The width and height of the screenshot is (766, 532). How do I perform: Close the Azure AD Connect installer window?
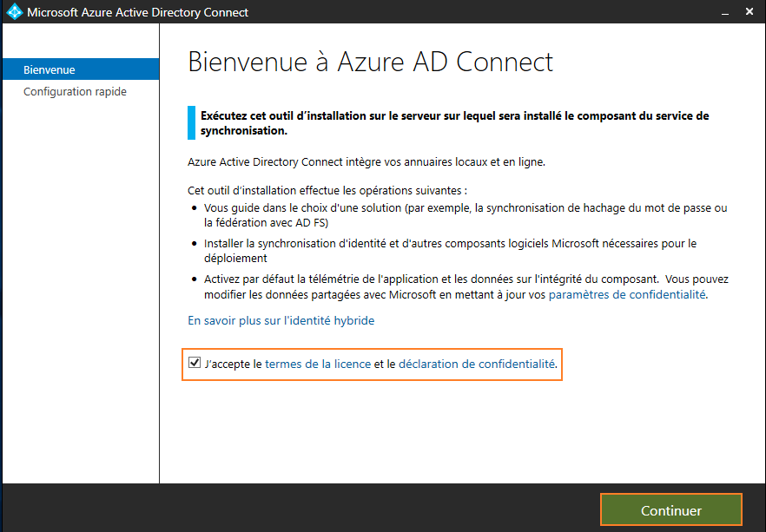click(749, 11)
